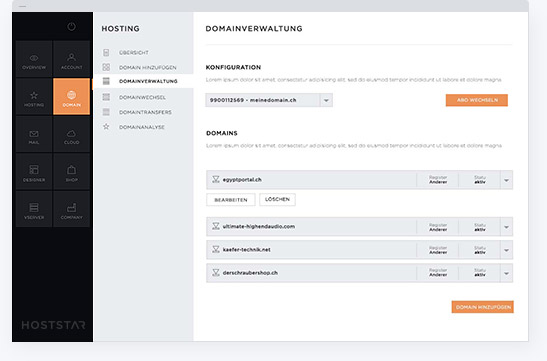Open the Mail envelope tile
The image size is (547, 361).
click(x=34, y=134)
